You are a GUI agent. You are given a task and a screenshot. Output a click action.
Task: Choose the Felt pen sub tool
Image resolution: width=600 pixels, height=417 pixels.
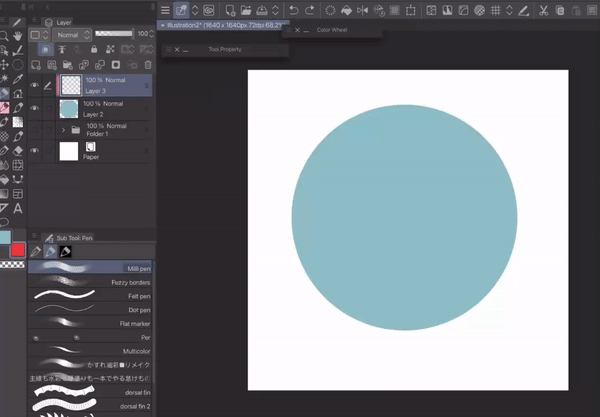90,296
